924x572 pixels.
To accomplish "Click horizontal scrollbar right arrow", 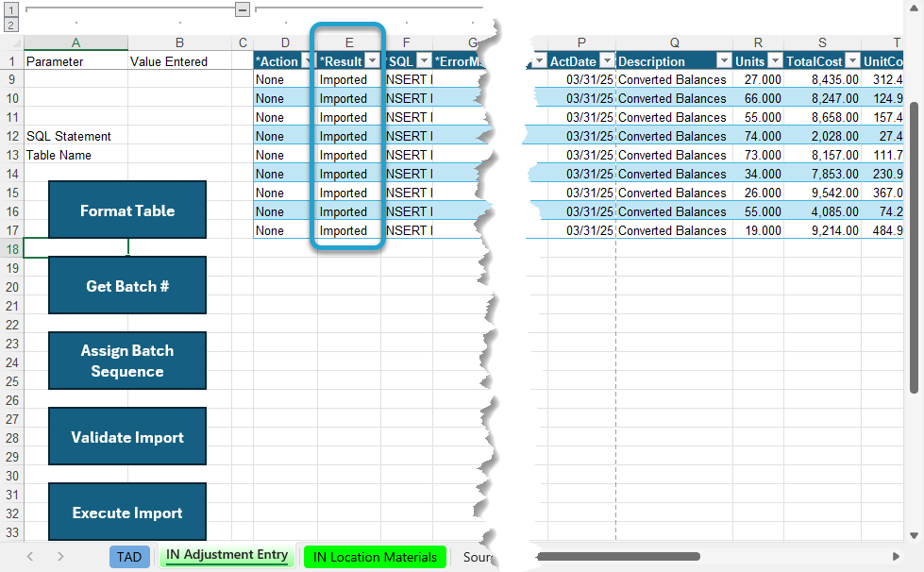I will click(896, 556).
